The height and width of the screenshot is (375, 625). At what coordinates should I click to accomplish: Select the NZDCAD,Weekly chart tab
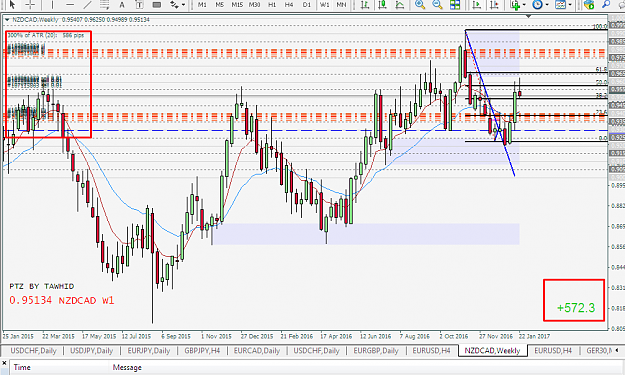click(x=493, y=351)
